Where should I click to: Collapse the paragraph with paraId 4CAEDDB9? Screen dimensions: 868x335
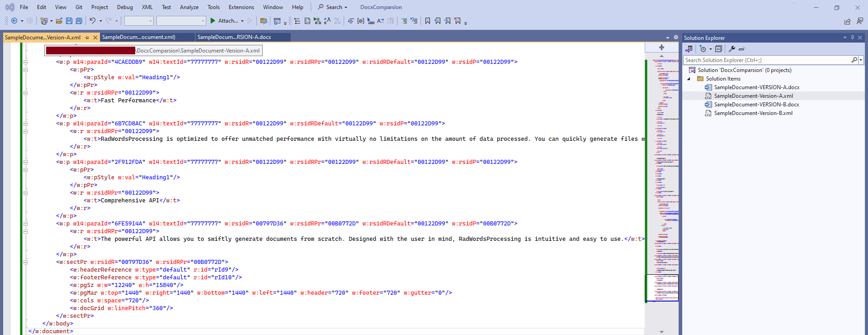(25, 62)
